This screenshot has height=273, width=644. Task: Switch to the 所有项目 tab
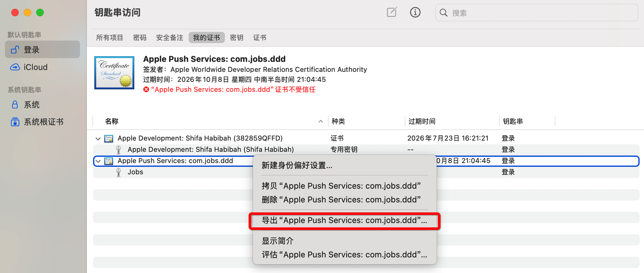[x=110, y=38]
